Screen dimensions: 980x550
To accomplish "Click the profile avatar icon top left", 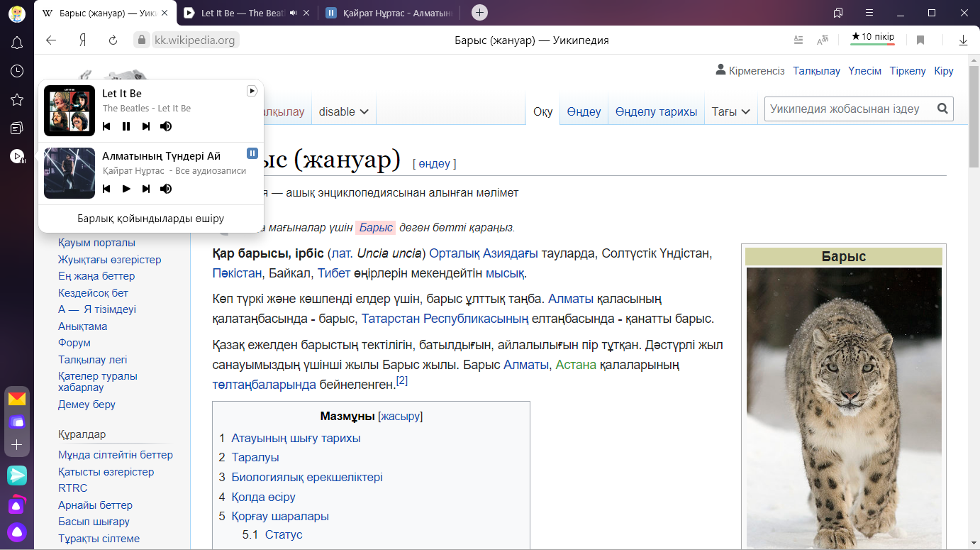I will [17, 13].
